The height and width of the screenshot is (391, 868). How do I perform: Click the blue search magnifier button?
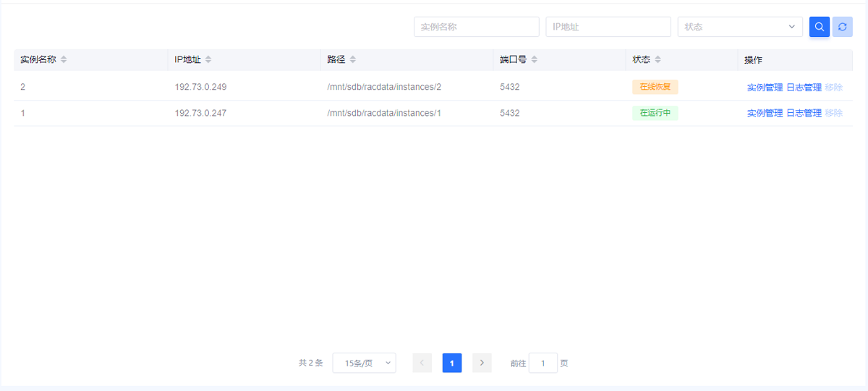coord(819,27)
